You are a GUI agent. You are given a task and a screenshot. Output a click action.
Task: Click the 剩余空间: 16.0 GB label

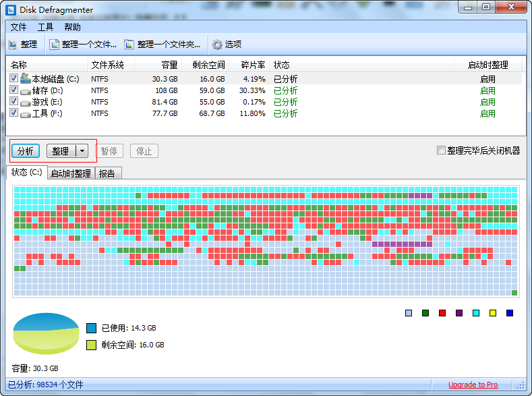coord(133,345)
